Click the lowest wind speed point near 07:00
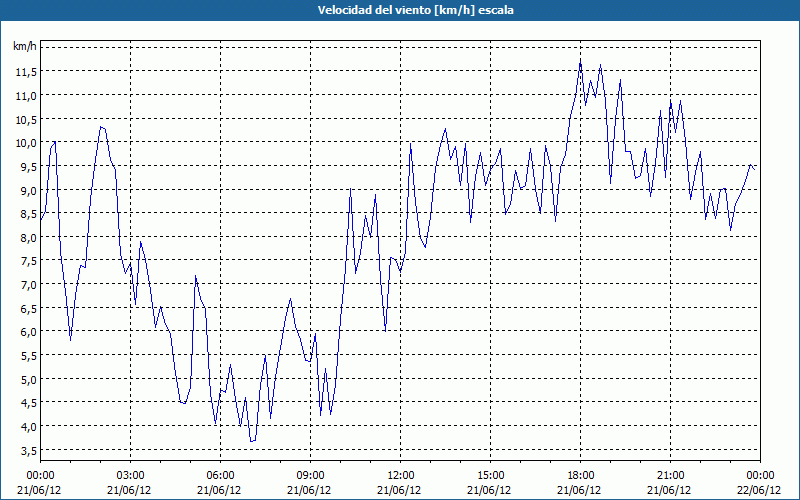Viewport: 800px width, 500px height. coord(252,441)
